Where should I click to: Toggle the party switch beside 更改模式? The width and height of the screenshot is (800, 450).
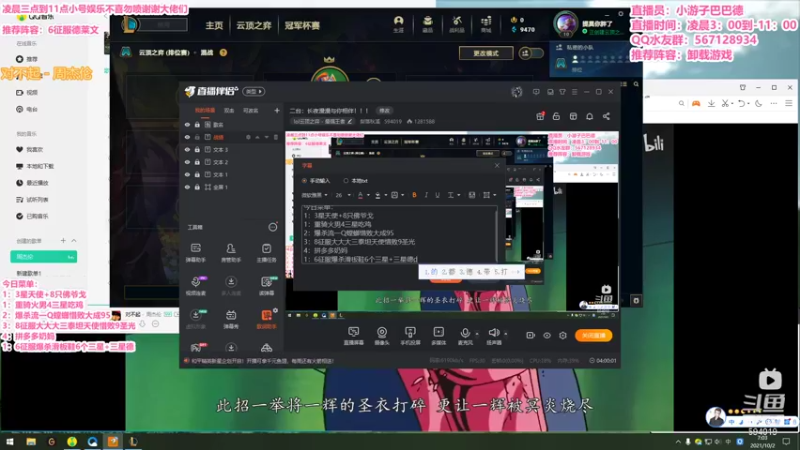(x=531, y=53)
